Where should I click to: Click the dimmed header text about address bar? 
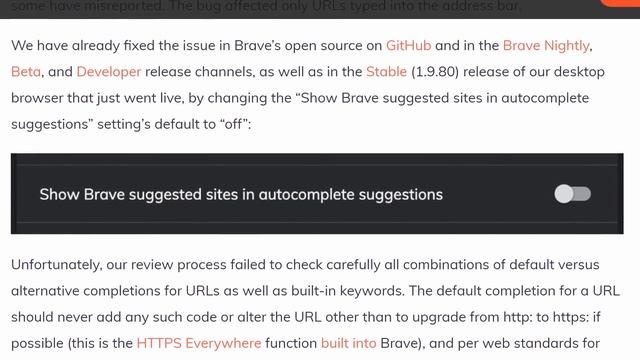(x=266, y=6)
